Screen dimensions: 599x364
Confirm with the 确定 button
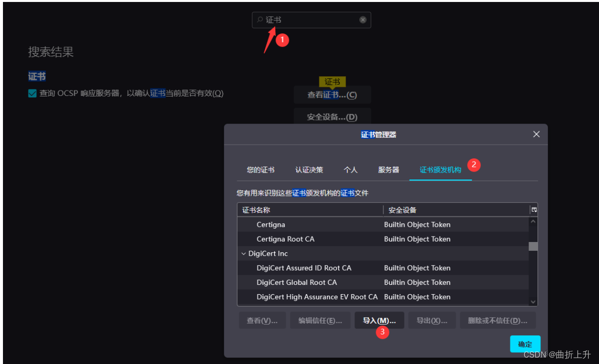[525, 344]
